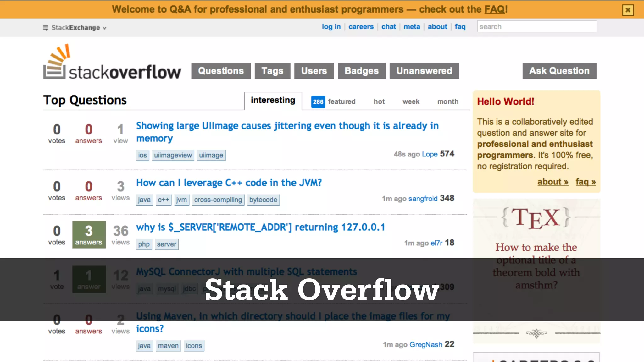Open the C++ code in JVM question
Image resolution: width=644 pixels, height=362 pixels.
229,183
